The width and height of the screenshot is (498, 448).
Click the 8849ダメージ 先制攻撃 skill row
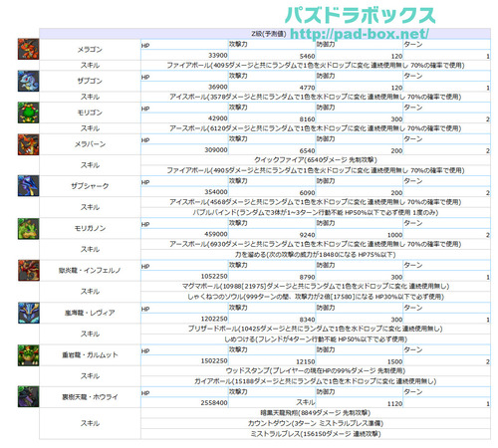tap(316, 413)
